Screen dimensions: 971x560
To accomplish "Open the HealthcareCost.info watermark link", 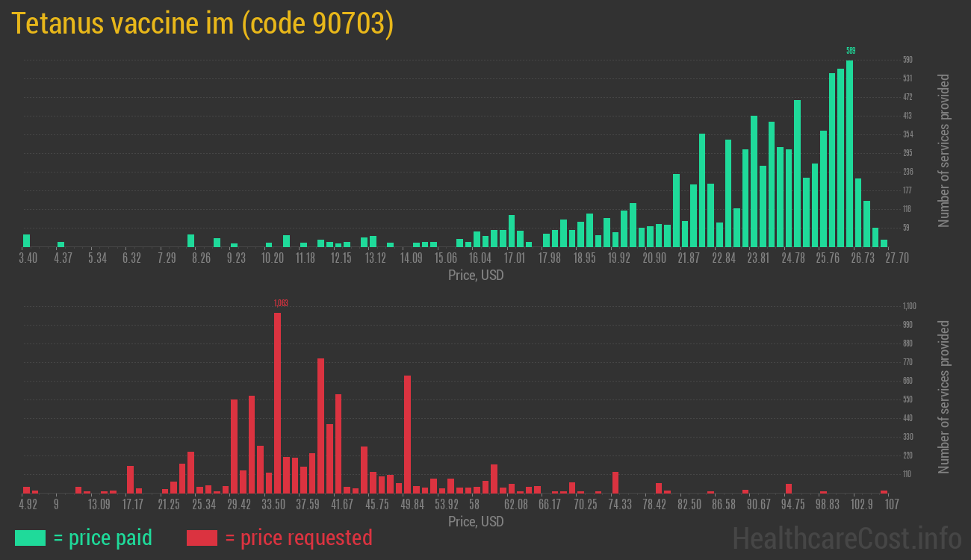I will [846, 538].
